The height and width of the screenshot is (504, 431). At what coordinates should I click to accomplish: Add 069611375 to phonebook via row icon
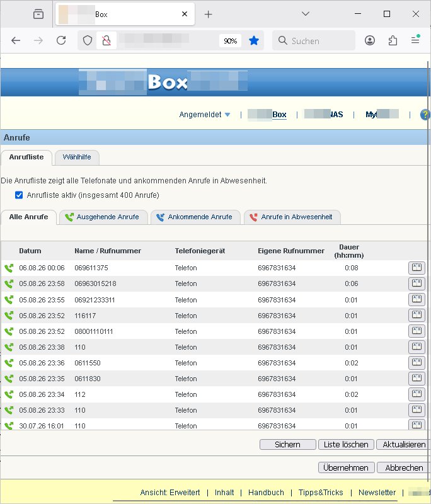(x=417, y=267)
